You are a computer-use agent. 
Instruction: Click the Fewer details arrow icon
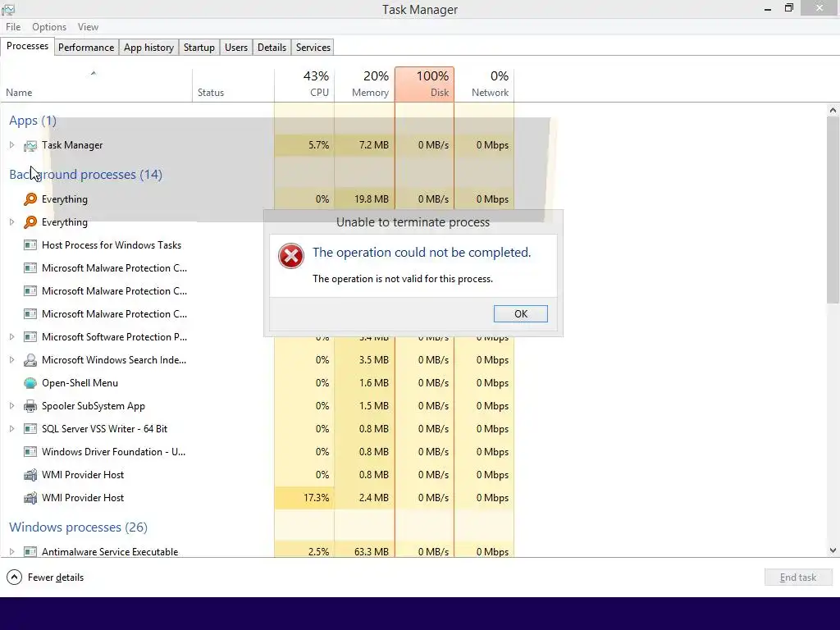tap(15, 577)
